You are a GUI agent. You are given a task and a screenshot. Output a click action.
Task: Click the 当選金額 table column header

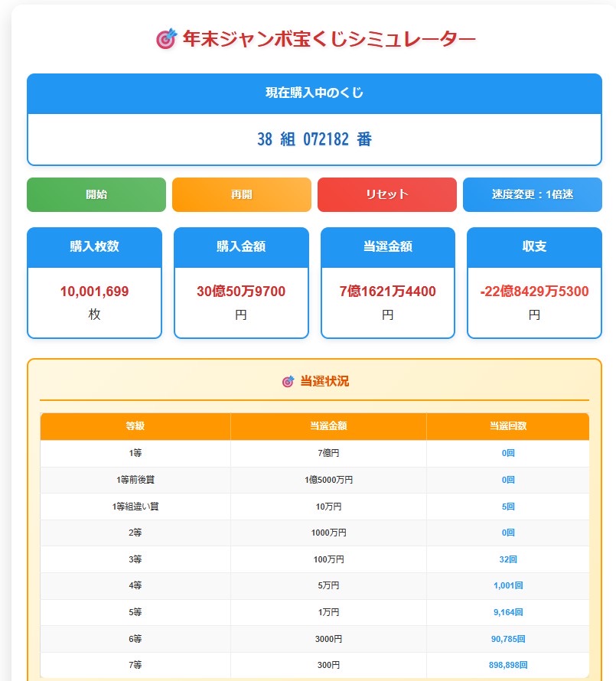pos(328,426)
